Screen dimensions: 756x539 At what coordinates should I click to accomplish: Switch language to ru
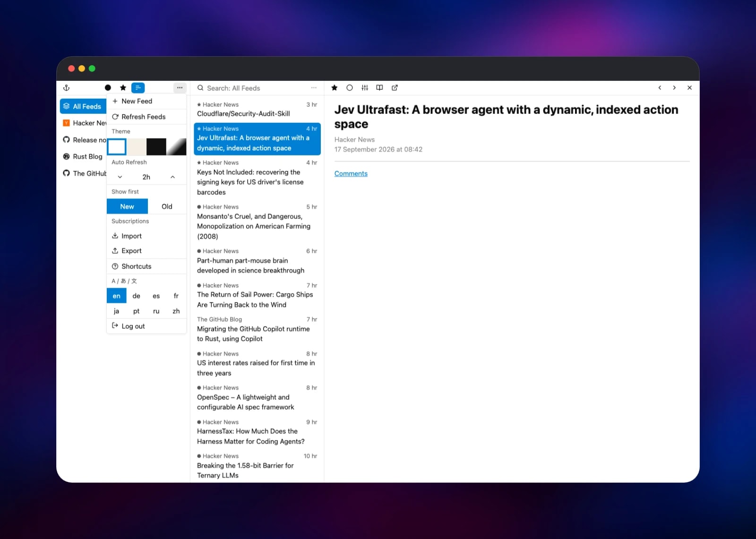[x=156, y=311]
